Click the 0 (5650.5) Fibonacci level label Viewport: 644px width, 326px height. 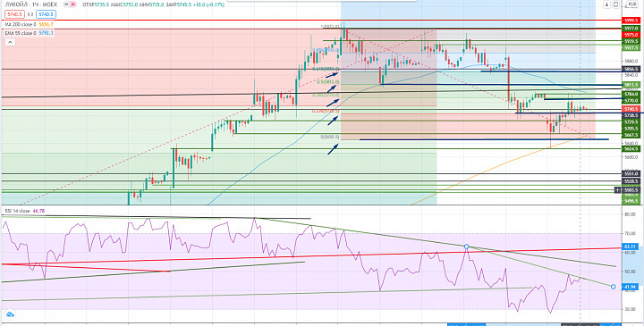(x=329, y=138)
